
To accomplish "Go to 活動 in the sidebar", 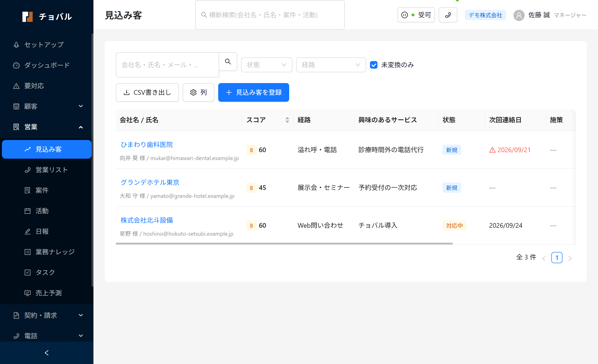I will tap(46, 211).
